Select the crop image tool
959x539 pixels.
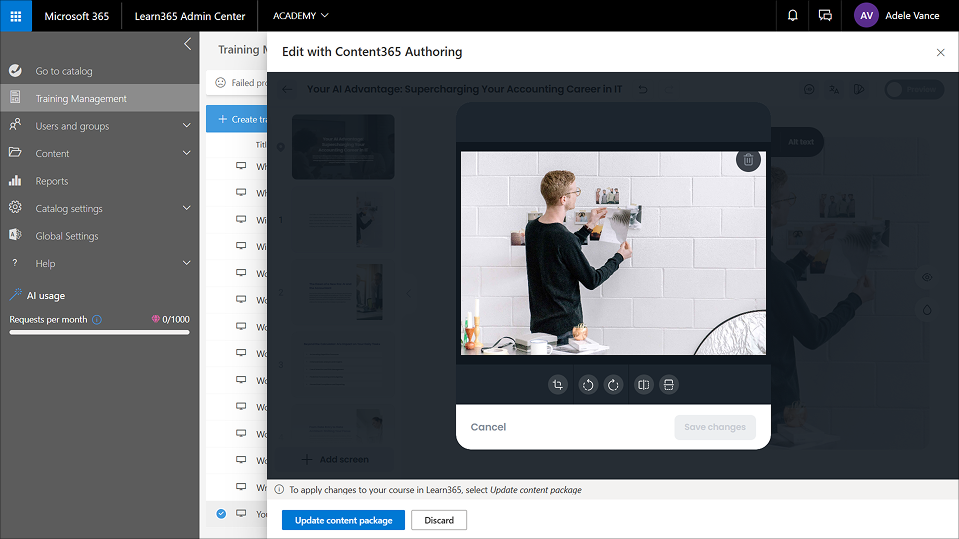click(558, 385)
